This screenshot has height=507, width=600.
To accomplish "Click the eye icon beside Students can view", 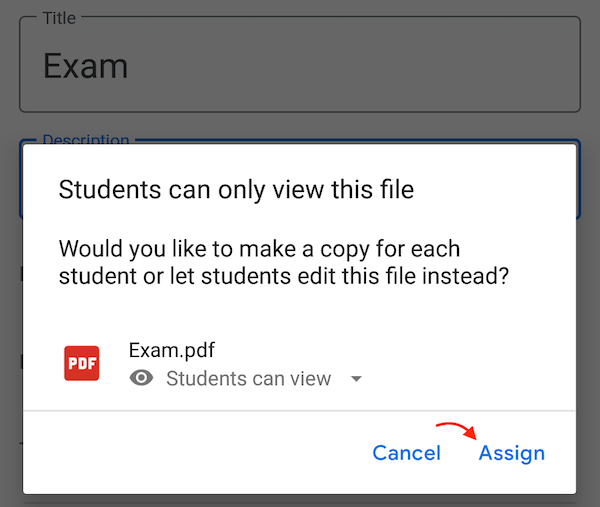I will pyautogui.click(x=141, y=378).
